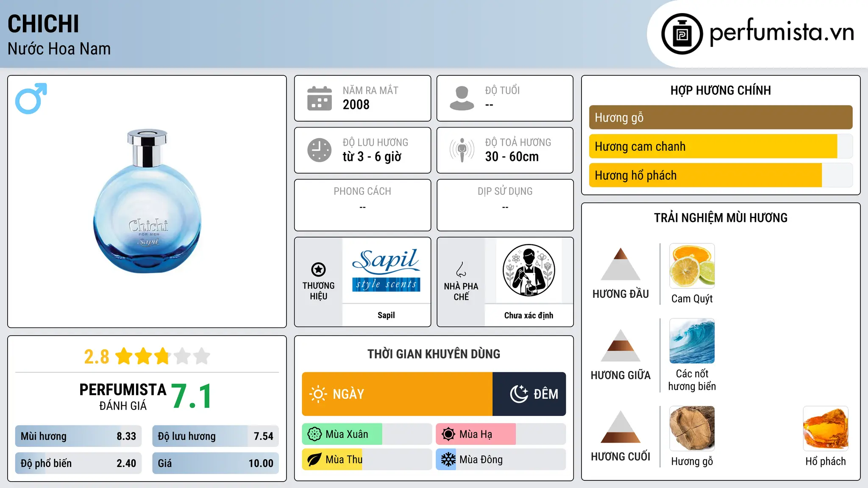Select the orange Ngày daytime segment
This screenshot has height=488, width=868.
[x=397, y=394]
